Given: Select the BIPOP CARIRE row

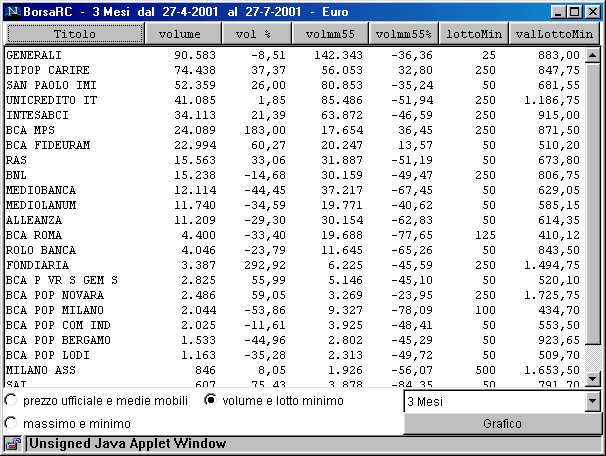Looking at the screenshot, I should (x=293, y=70).
